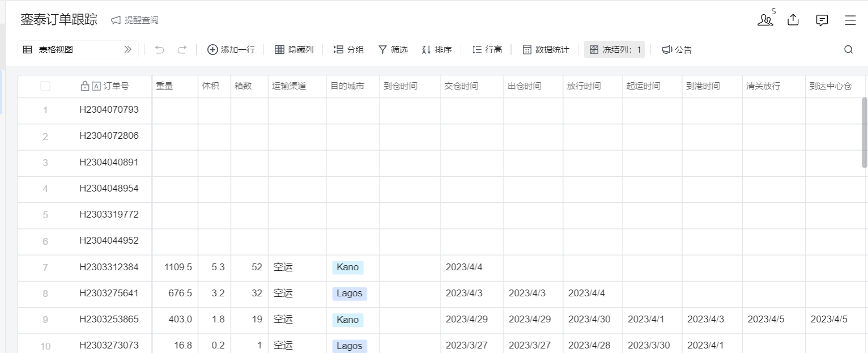Click the share/export icon at top right
Screen dimensions: 868x353
coord(793,20)
